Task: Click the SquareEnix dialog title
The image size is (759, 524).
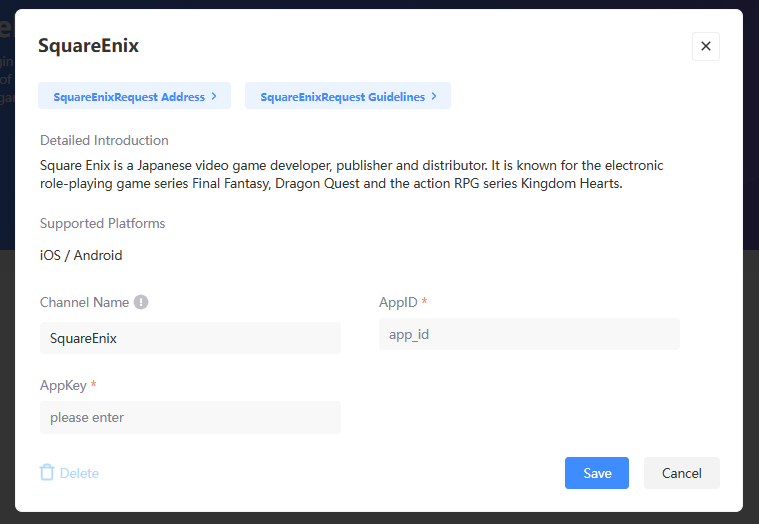Action: click(x=89, y=45)
